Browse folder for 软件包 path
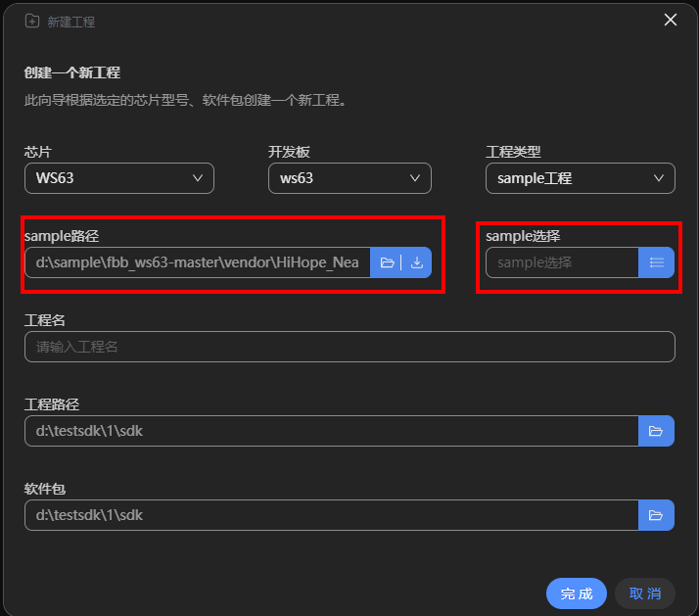This screenshot has width=699, height=616. coord(656,515)
